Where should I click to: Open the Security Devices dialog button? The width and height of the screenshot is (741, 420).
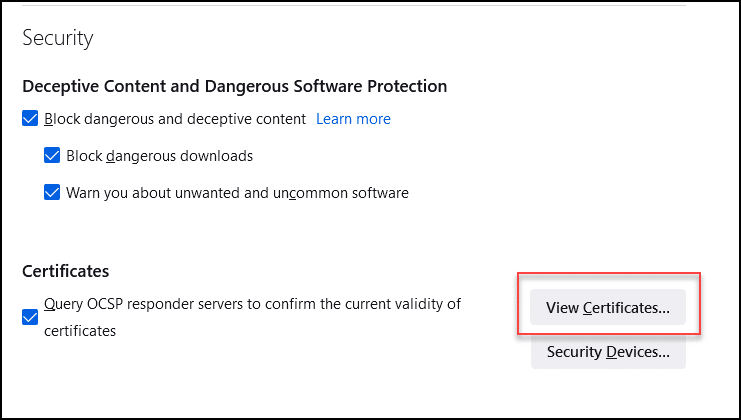608,351
